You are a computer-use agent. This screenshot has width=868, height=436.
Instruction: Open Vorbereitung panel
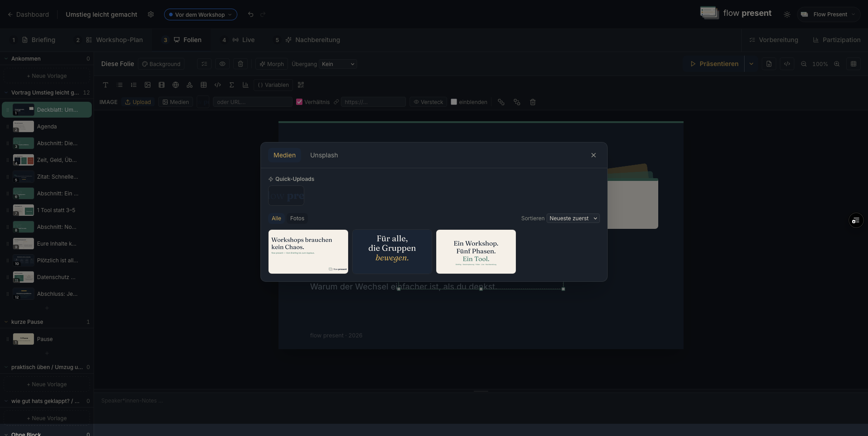click(774, 40)
